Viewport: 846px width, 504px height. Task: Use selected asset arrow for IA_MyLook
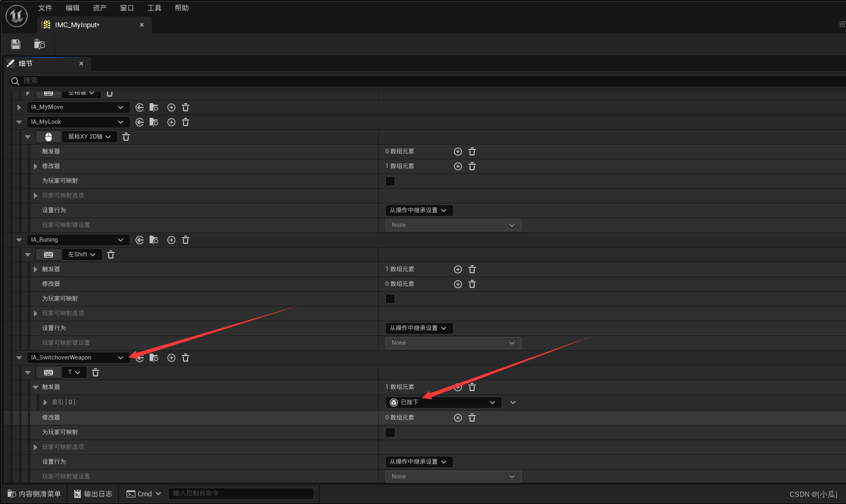(x=140, y=122)
